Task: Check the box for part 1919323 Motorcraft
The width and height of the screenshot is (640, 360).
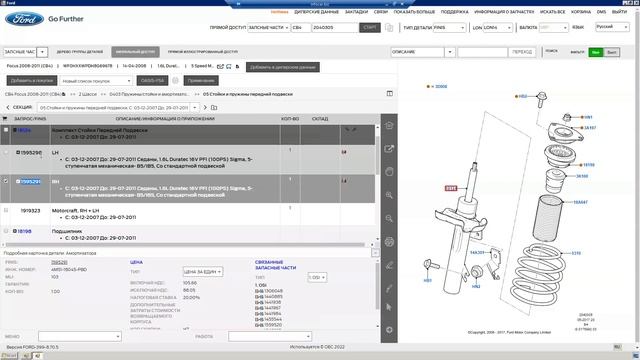Action: pyautogui.click(x=6, y=210)
